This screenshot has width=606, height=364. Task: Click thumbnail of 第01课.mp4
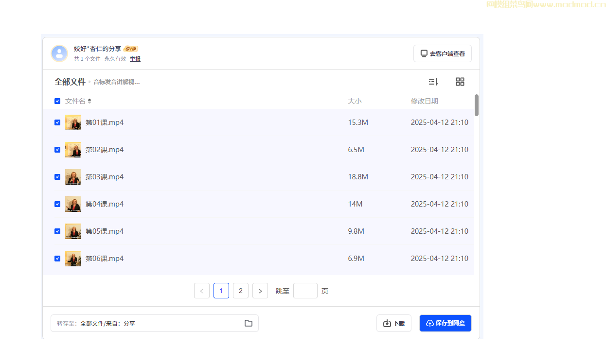coord(73,122)
